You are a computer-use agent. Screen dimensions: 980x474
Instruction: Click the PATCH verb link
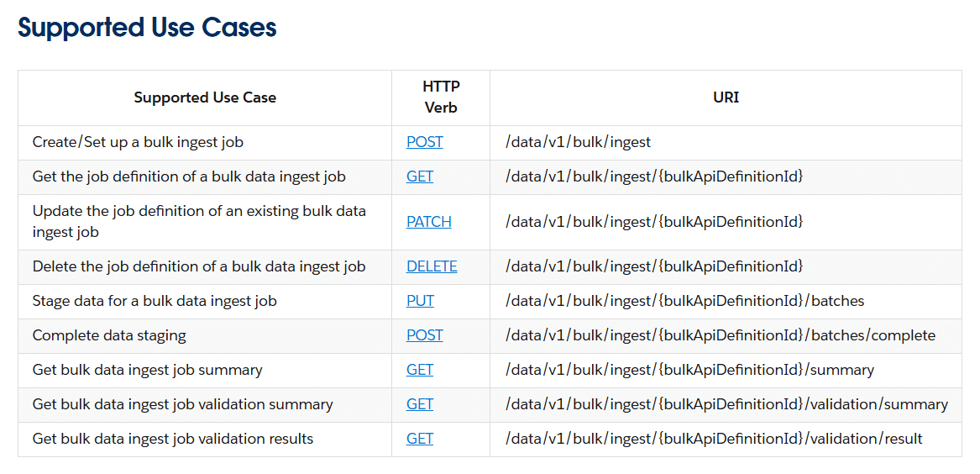pyautogui.click(x=429, y=222)
